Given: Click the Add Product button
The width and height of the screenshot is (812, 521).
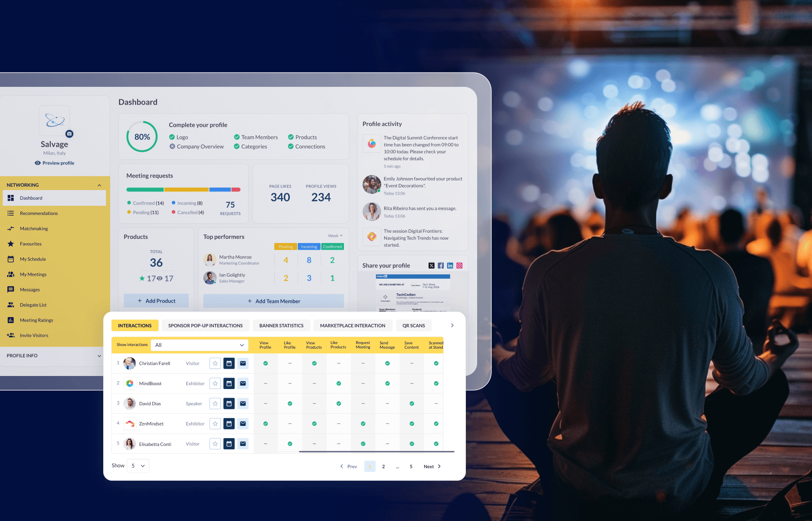Looking at the screenshot, I should point(156,301).
